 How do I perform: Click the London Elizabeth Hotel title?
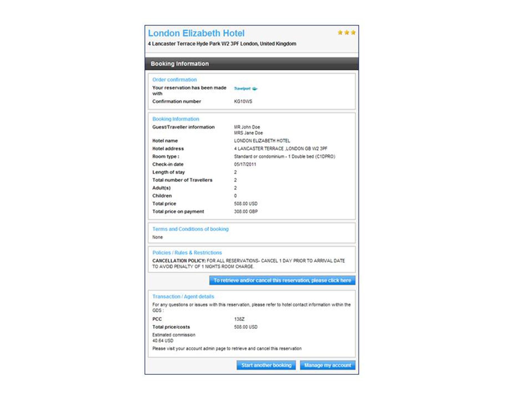[x=196, y=33]
